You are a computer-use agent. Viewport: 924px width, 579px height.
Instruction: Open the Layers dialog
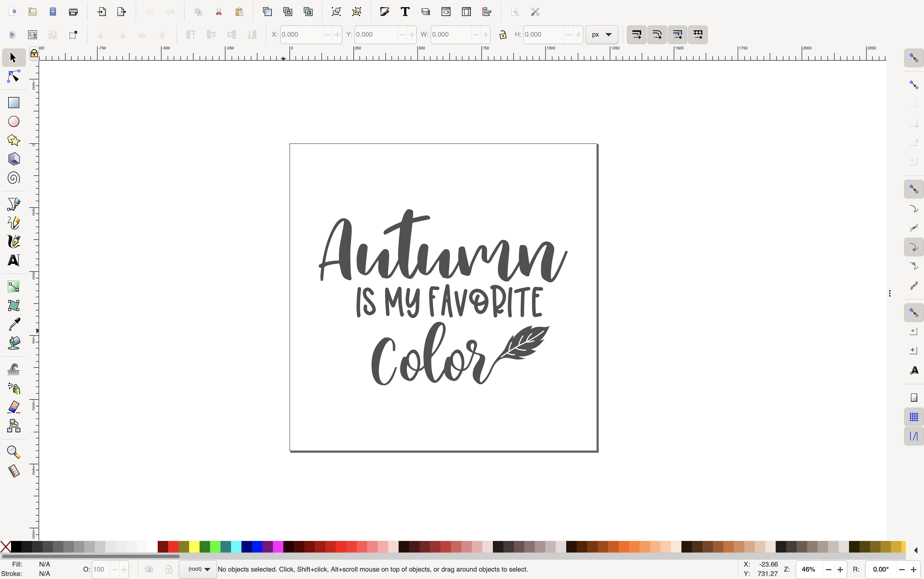(x=426, y=12)
